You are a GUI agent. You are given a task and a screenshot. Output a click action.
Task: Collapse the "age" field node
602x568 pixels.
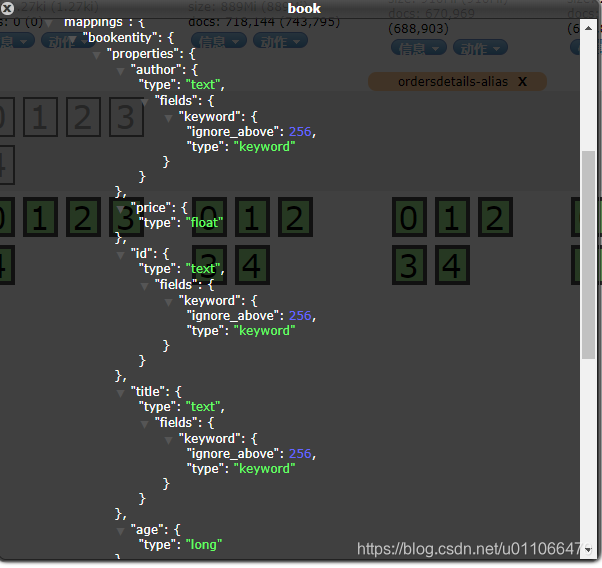120,532
